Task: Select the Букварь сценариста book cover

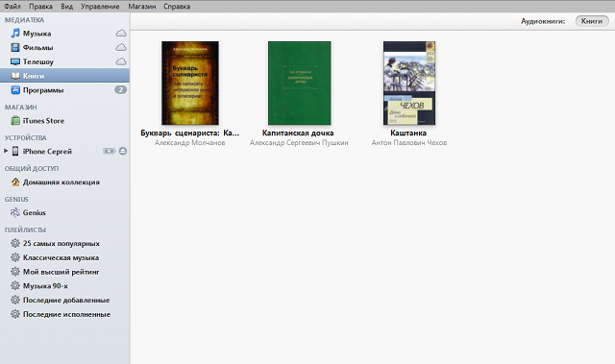Action: 190,83
